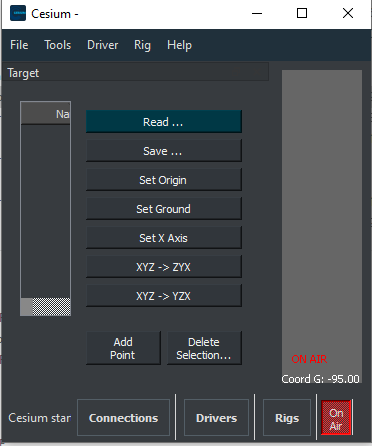Click the ON AIR red label
This screenshot has height=446, width=372.
pyautogui.click(x=309, y=359)
